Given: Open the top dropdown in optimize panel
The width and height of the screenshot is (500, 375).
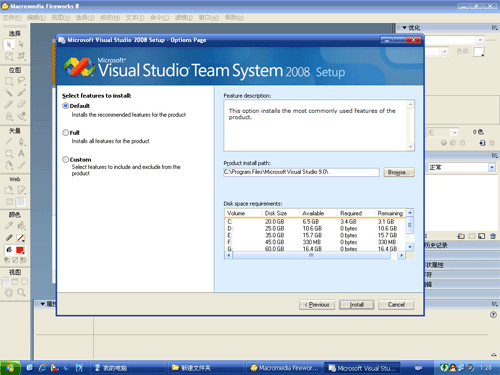Looking at the screenshot, I should click(480, 40).
